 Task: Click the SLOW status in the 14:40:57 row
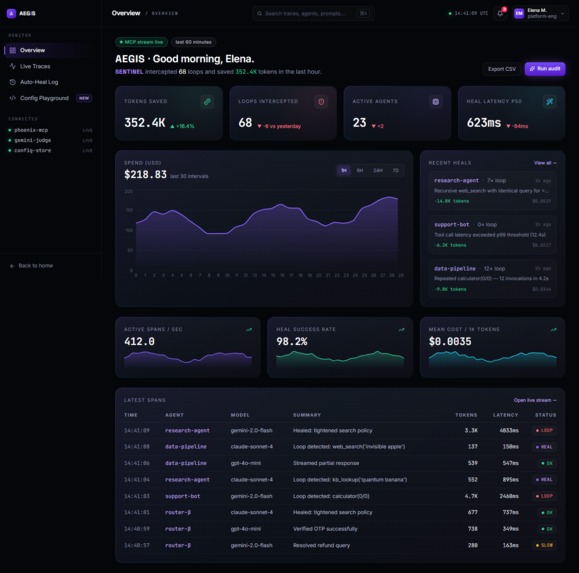click(x=544, y=545)
